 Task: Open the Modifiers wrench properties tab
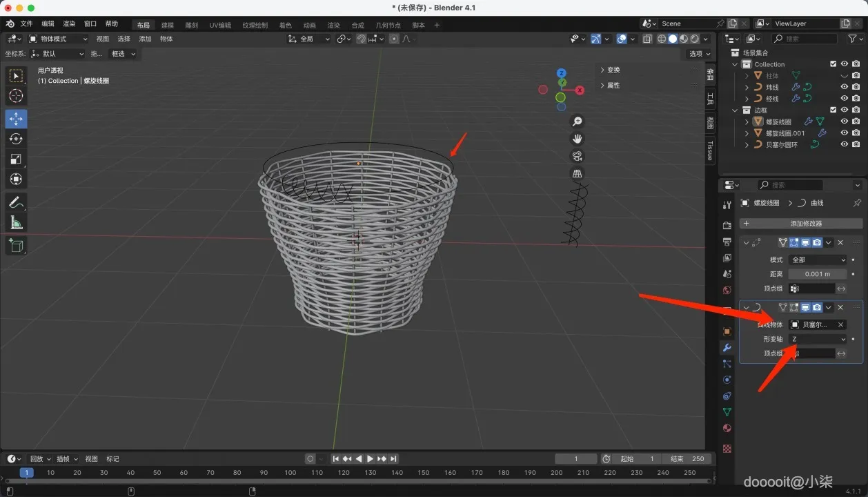[x=727, y=347]
